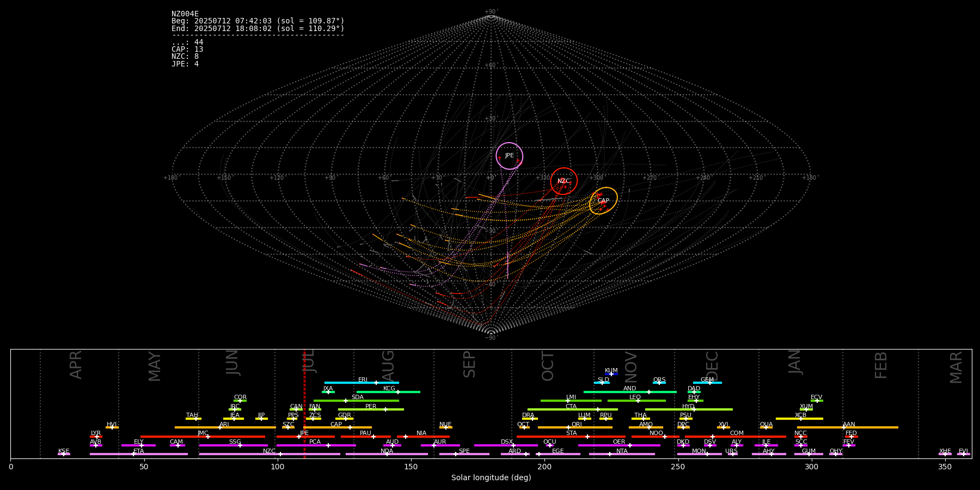Select the KUM shower bar in the timeline

pyautogui.click(x=611, y=374)
